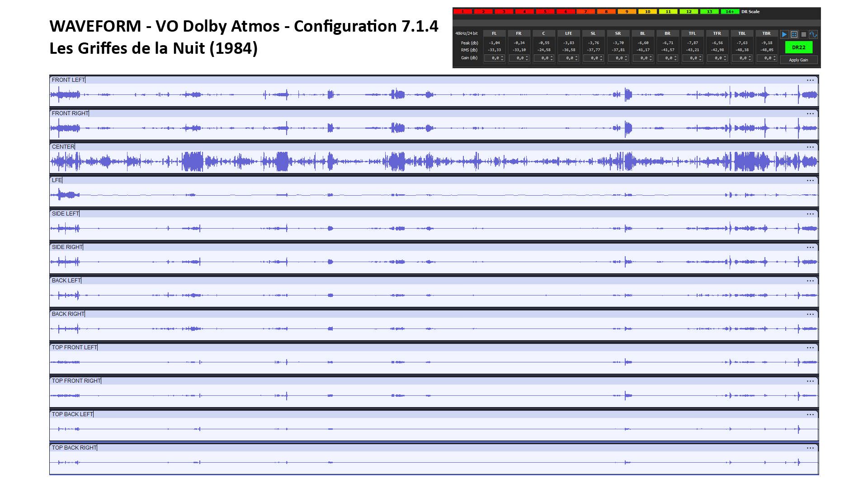Click the 48kHz/24 bit format label

coord(467,33)
